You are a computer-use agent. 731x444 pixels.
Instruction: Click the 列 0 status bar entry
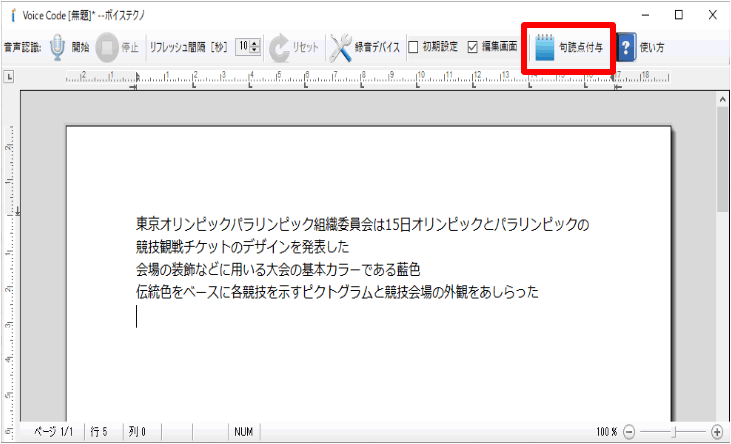(137, 432)
